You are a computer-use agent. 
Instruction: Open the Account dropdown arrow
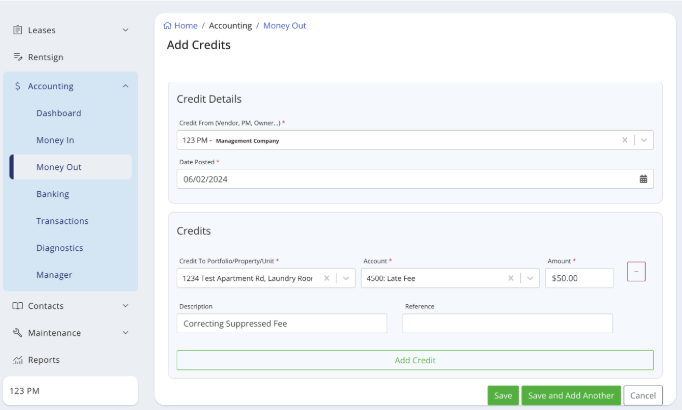coord(530,278)
